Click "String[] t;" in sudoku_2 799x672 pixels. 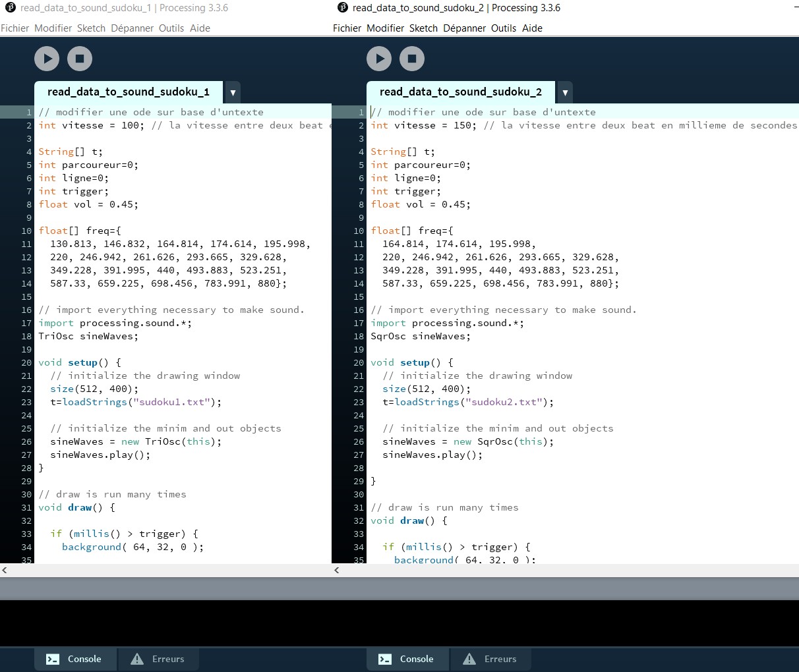point(403,152)
